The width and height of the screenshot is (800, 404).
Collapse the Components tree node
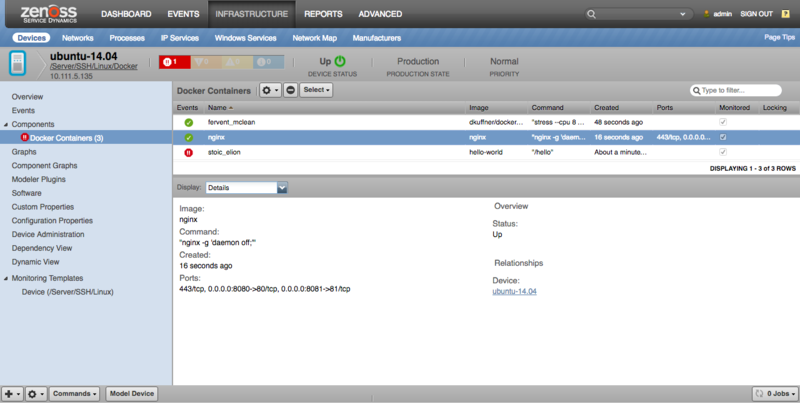tap(6, 124)
